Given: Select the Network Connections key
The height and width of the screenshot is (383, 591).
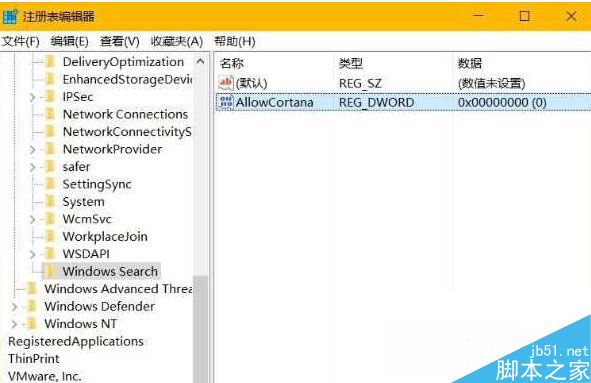Looking at the screenshot, I should (125, 114).
